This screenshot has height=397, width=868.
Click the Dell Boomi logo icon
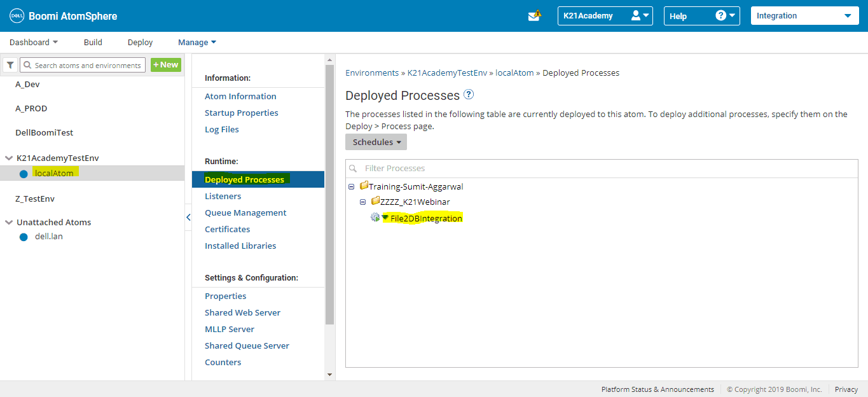[x=17, y=16]
